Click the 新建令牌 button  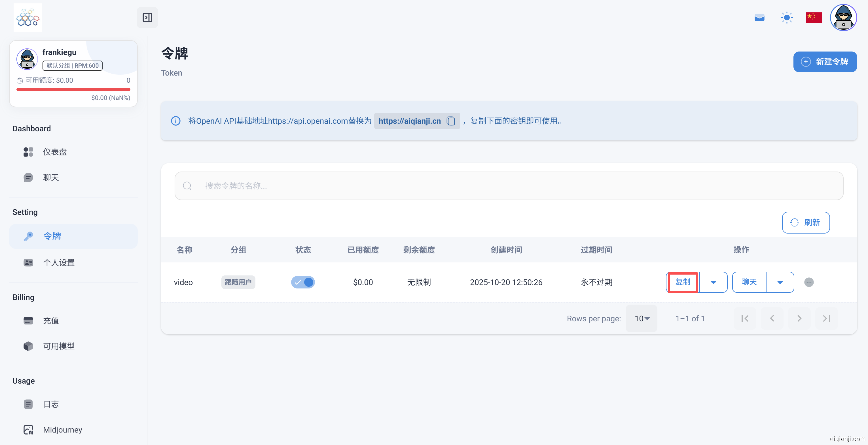point(825,62)
